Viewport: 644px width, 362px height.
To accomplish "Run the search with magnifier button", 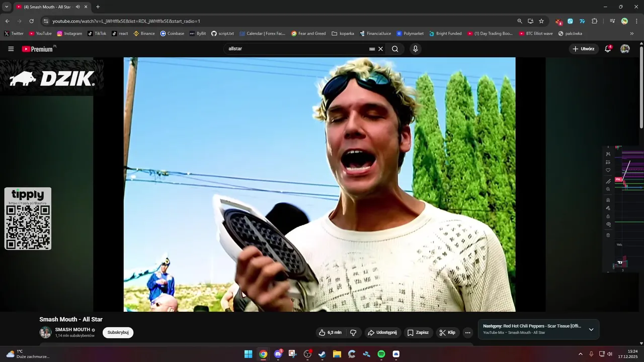I will coord(395,49).
